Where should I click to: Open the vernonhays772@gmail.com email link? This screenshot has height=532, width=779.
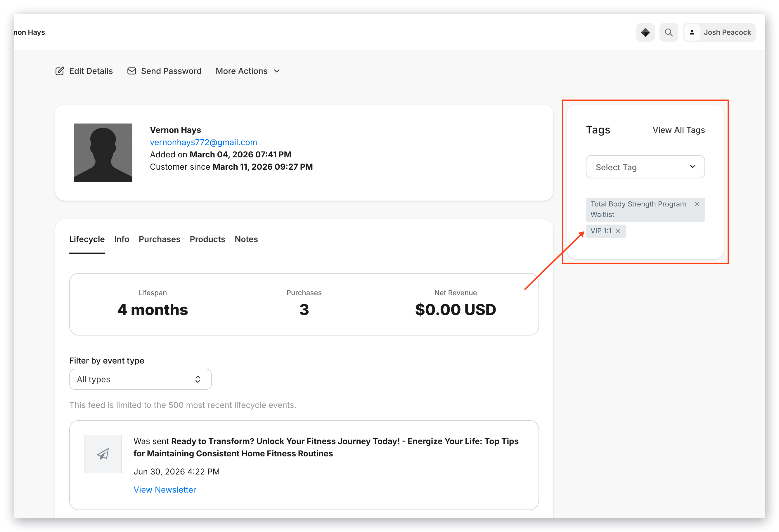tap(203, 142)
